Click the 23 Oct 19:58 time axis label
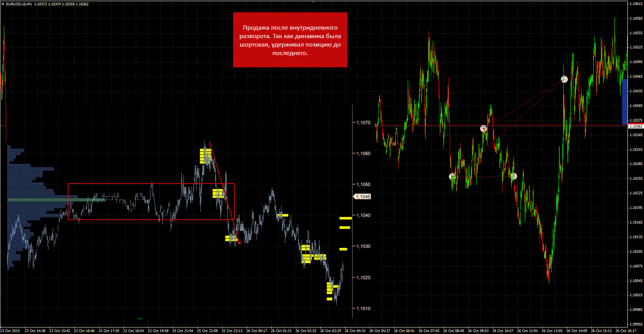644x334 pixels. coord(158,331)
